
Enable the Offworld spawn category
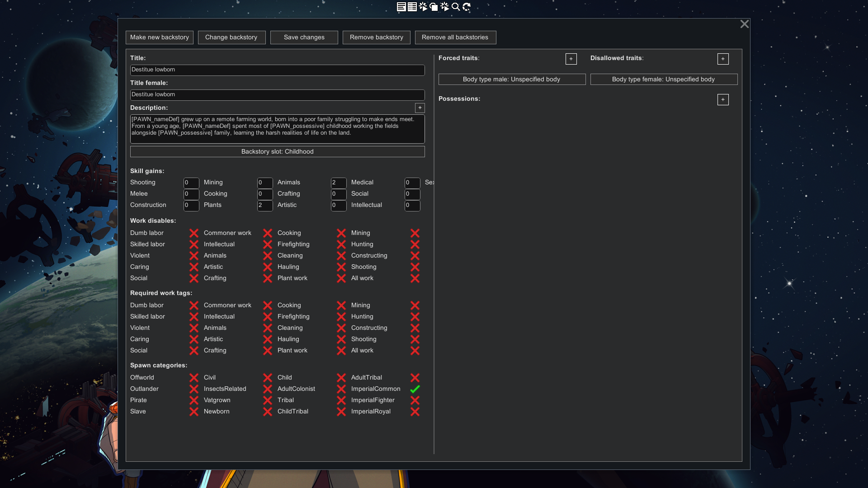tap(194, 378)
